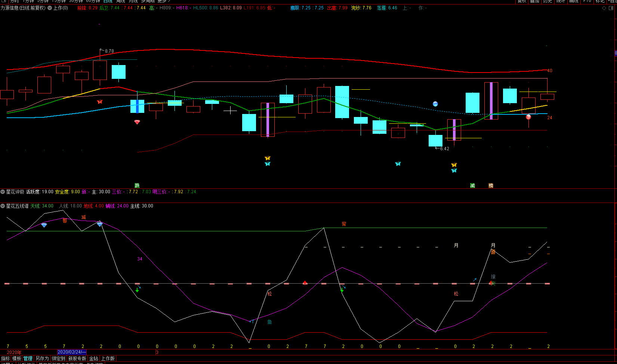Click the 6.42 low price label
The width and height of the screenshot is (617, 364).
click(445, 149)
